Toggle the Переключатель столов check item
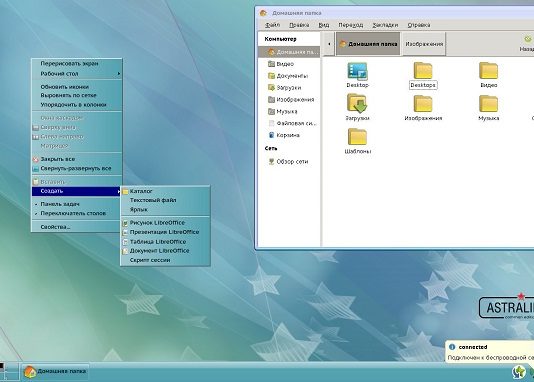The width and height of the screenshot is (534, 382). 77,213
